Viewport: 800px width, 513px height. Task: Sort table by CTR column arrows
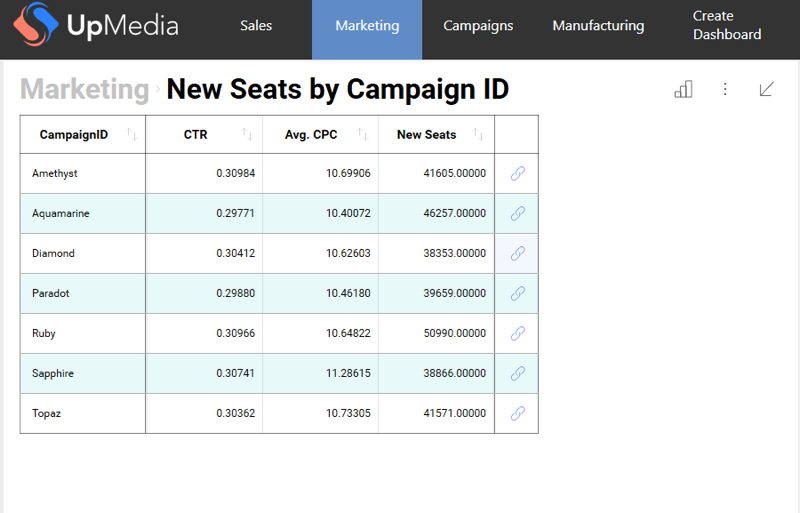(x=247, y=135)
